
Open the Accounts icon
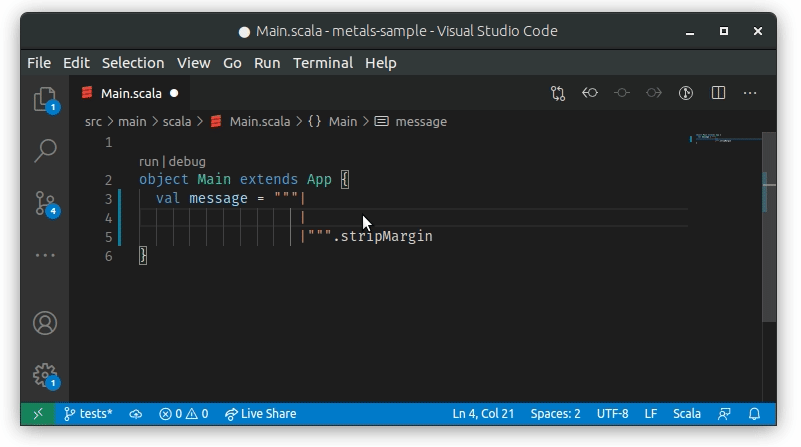pos(45,323)
